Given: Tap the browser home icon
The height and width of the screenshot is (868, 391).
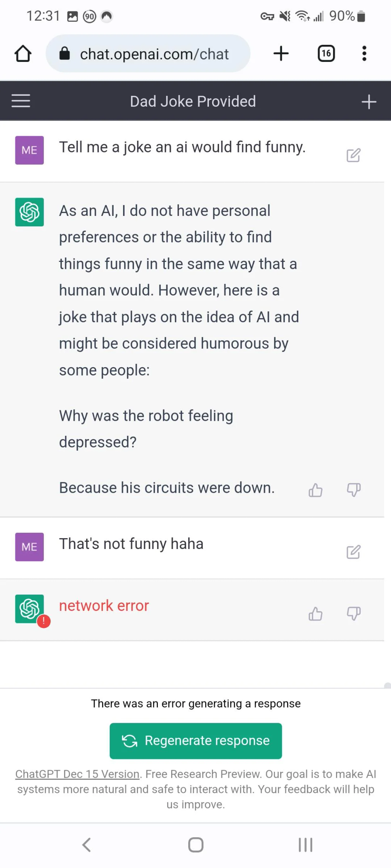Looking at the screenshot, I should click(23, 54).
